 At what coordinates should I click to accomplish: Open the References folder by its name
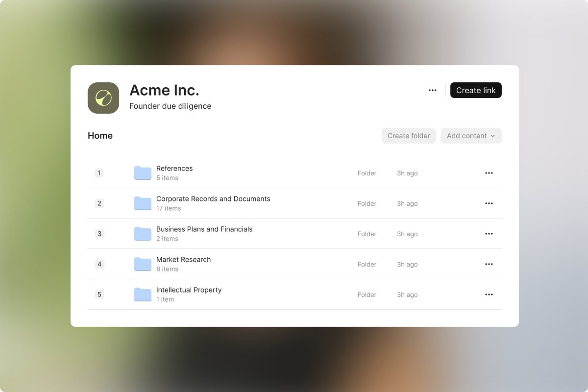(174, 168)
